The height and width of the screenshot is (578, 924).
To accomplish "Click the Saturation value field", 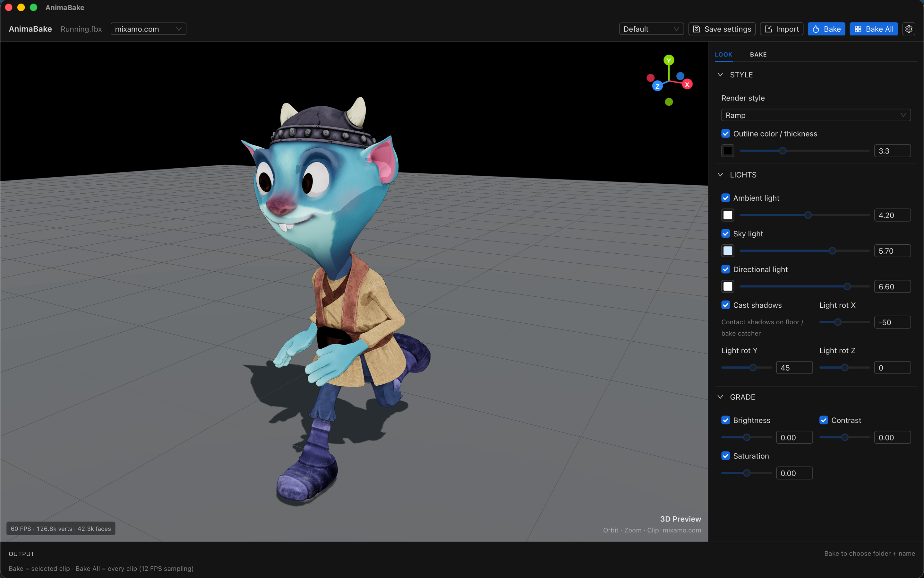I will (x=794, y=473).
